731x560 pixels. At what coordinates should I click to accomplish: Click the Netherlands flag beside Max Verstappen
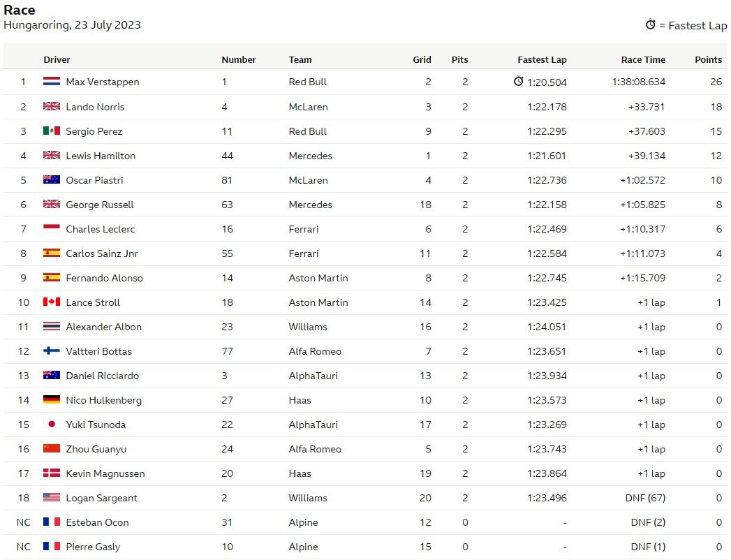52,82
